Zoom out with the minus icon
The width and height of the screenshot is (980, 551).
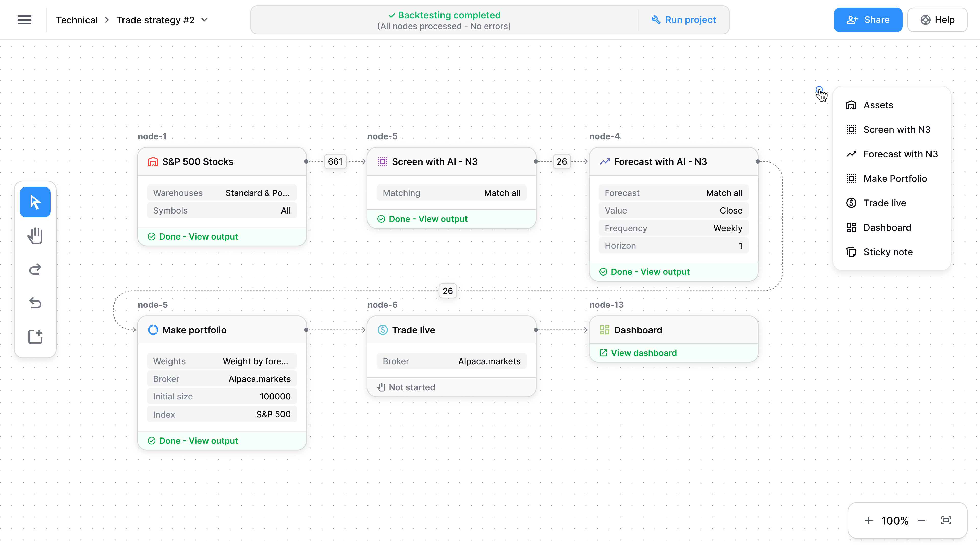click(921, 520)
